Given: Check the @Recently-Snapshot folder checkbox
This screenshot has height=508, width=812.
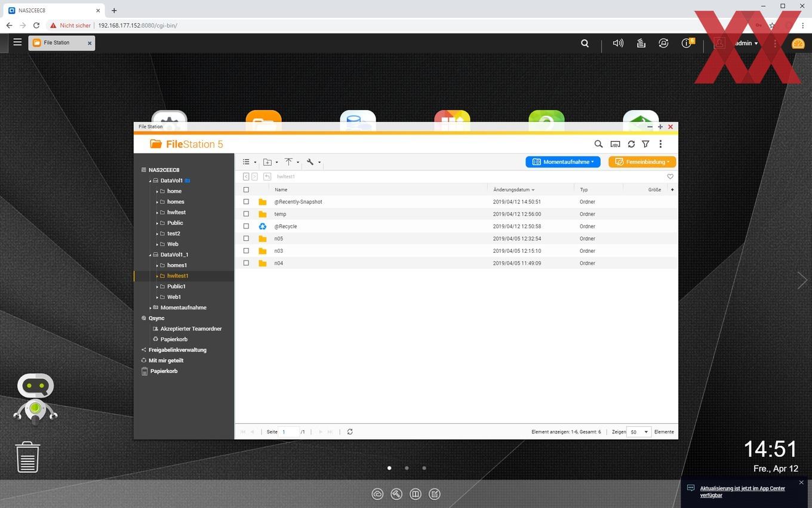Looking at the screenshot, I should (x=246, y=202).
